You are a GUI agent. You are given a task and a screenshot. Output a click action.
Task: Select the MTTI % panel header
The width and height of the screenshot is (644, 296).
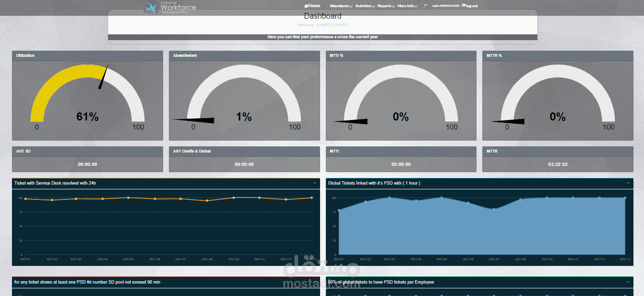(x=401, y=56)
